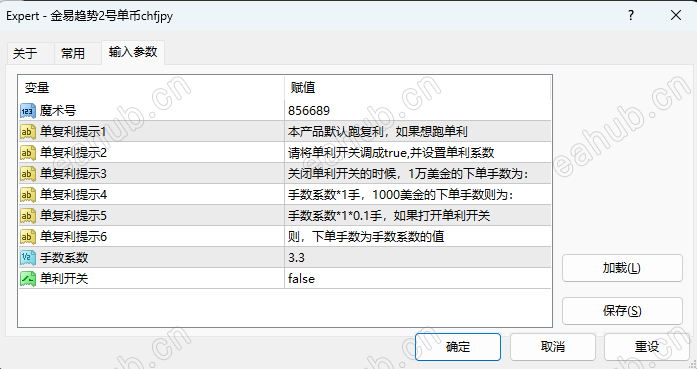Select the 手数系数 value 3.3
The image size is (697, 369).
[296, 258]
